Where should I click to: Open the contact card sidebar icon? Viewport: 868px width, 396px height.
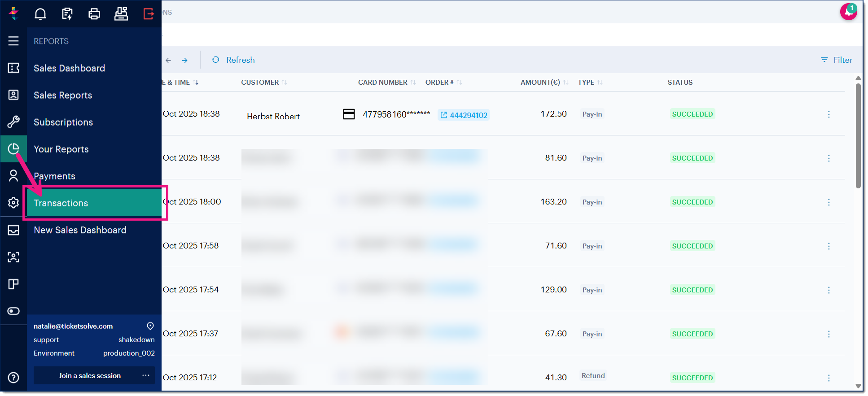[13, 95]
